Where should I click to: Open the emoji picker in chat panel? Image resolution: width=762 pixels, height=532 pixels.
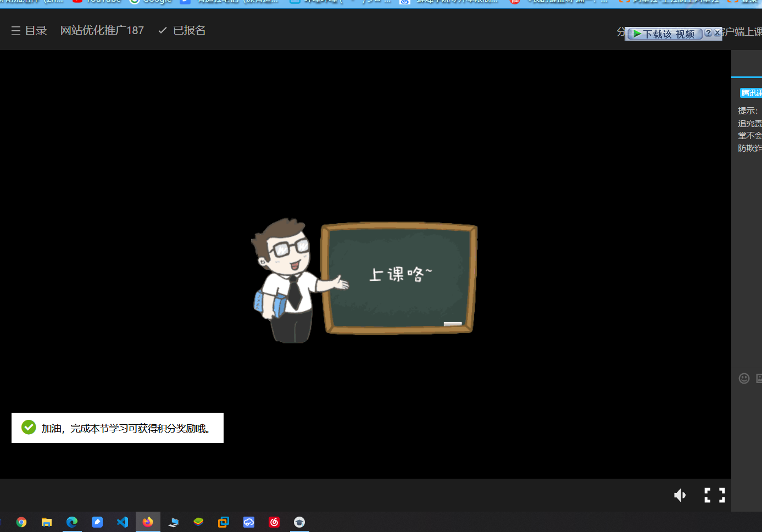pyautogui.click(x=744, y=378)
